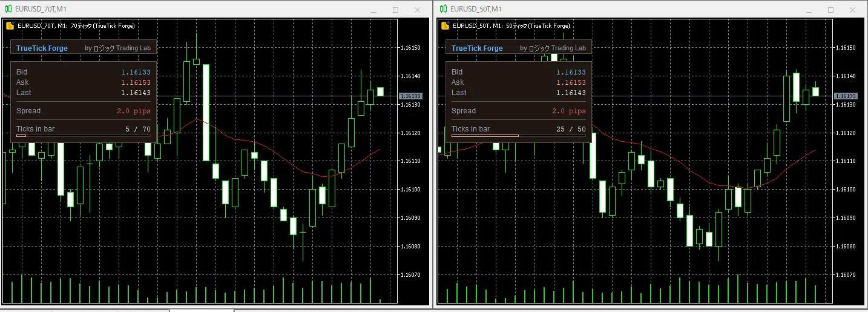Screen dimensions: 868x312
Task: Maximize the EURUSD_70T chart window
Action: pyautogui.click(x=396, y=10)
